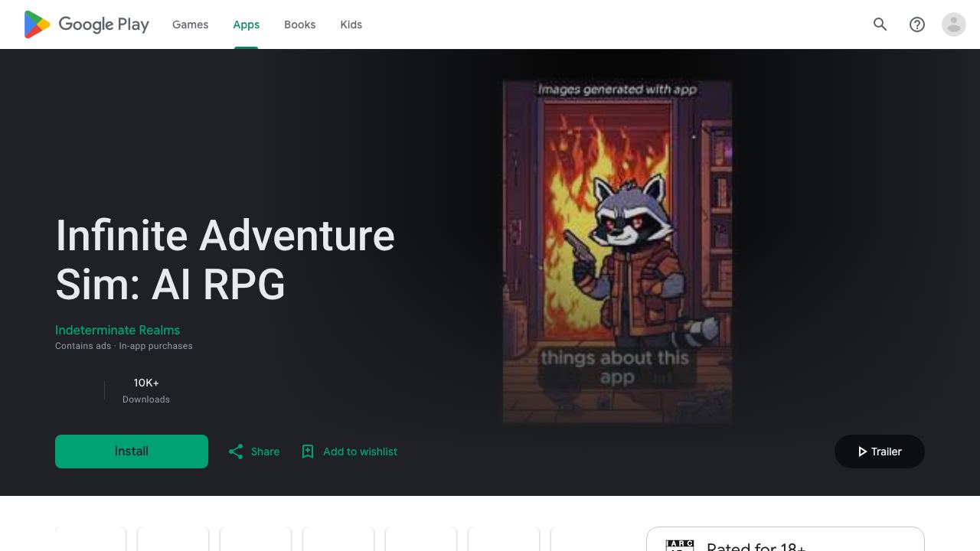The width and height of the screenshot is (980, 551).
Task: Open the help center question icon
Action: (917, 24)
